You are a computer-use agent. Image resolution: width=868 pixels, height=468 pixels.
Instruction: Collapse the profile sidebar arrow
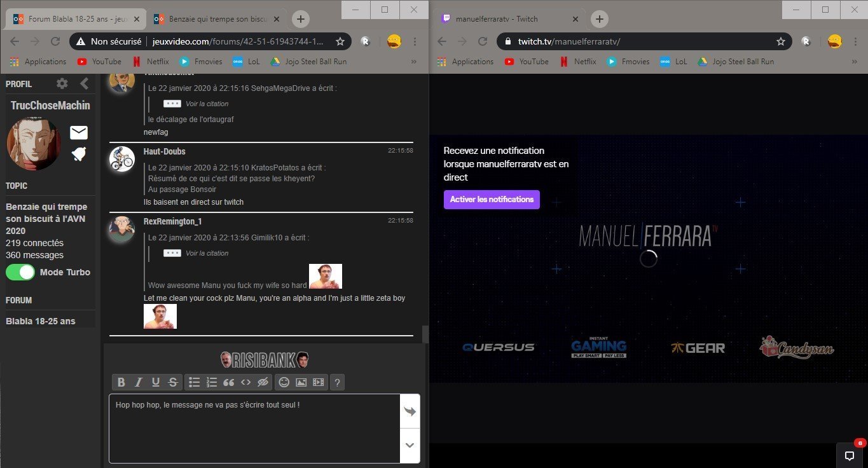84,83
